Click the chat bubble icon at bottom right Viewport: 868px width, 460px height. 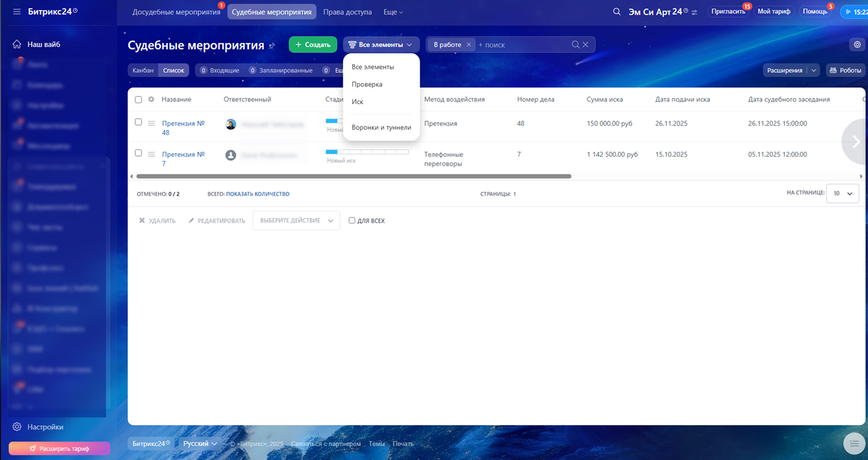coord(854,443)
